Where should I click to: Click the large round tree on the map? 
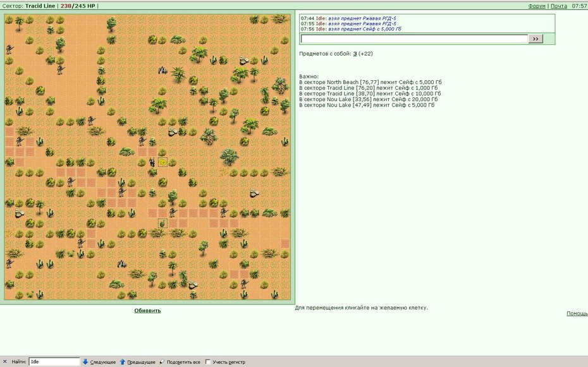[229, 157]
